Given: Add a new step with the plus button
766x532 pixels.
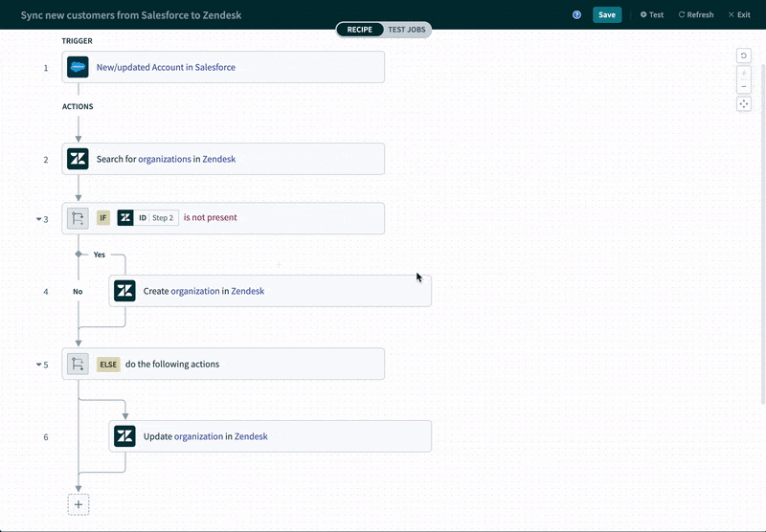Looking at the screenshot, I should pyautogui.click(x=79, y=504).
